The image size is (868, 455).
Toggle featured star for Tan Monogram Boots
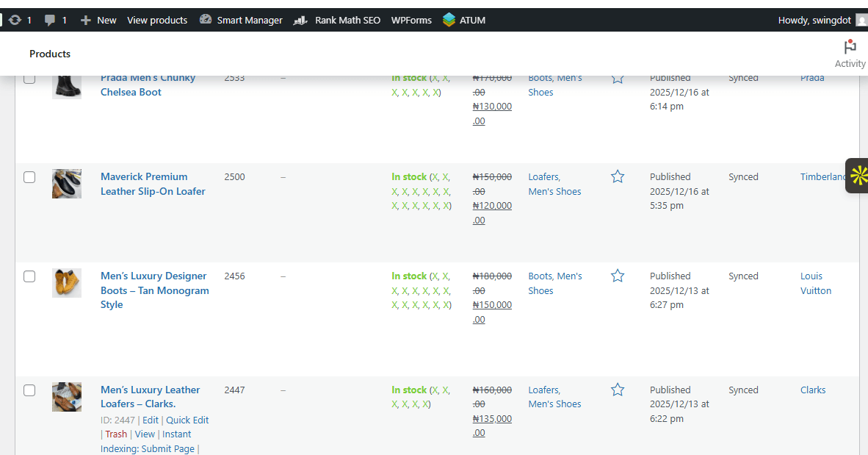618,276
